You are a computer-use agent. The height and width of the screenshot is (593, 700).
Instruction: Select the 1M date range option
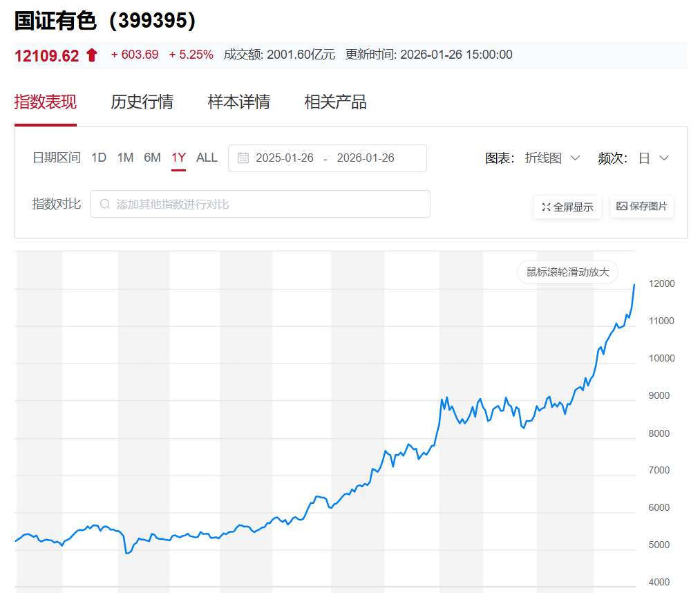tap(125, 158)
